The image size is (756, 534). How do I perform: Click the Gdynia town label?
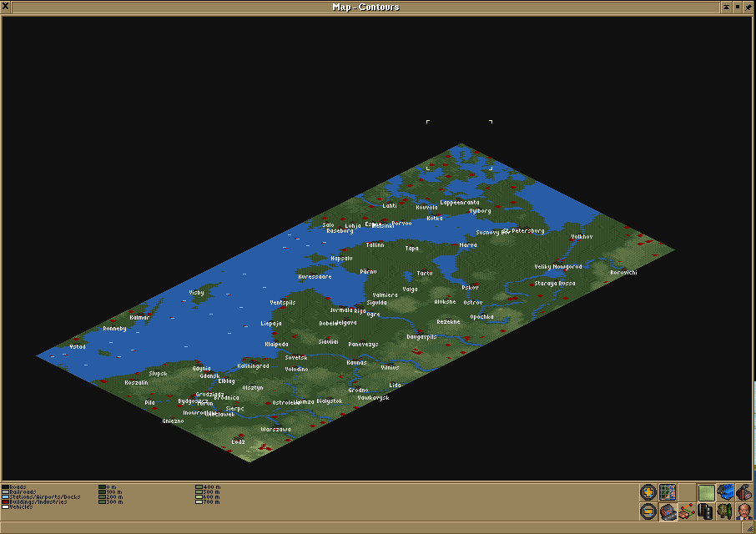point(202,369)
